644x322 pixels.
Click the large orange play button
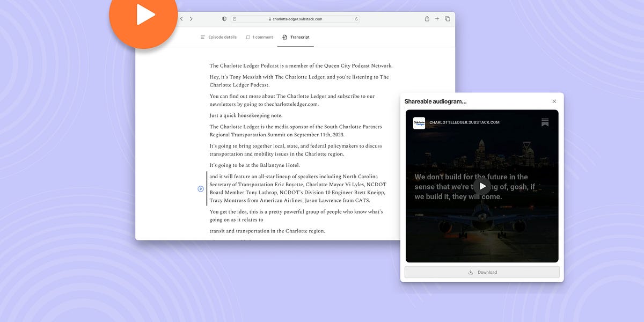pyautogui.click(x=143, y=15)
